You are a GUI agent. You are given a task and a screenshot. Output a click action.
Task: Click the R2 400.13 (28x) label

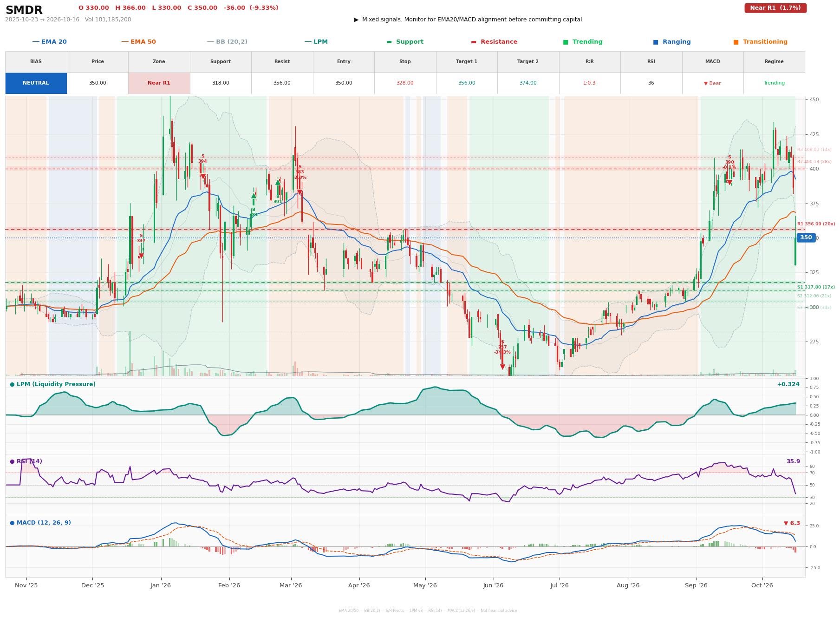pos(814,162)
